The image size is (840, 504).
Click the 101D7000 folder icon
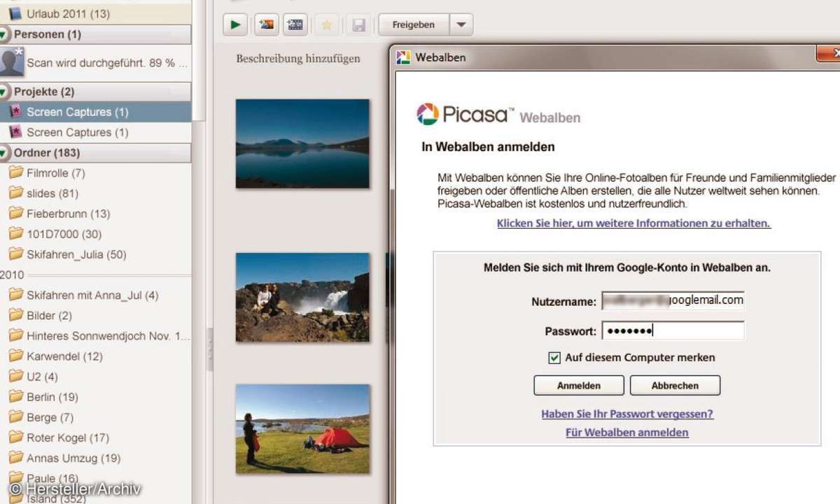15,234
